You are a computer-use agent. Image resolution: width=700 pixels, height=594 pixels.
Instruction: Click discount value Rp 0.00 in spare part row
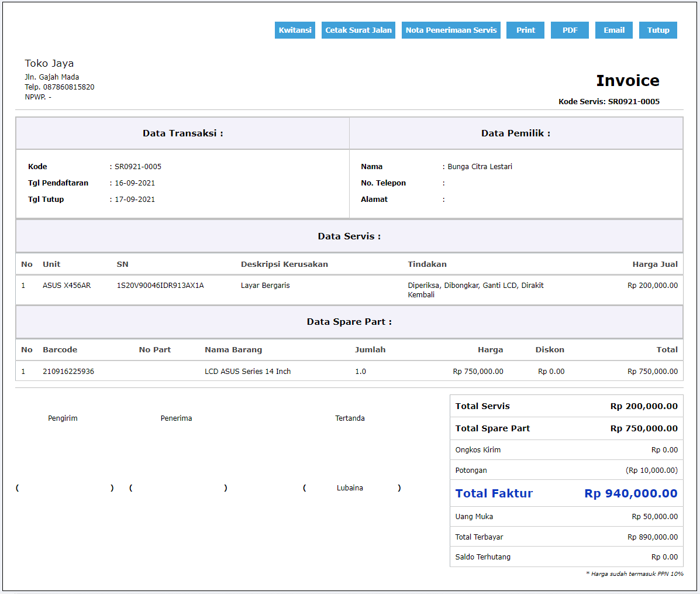click(551, 372)
